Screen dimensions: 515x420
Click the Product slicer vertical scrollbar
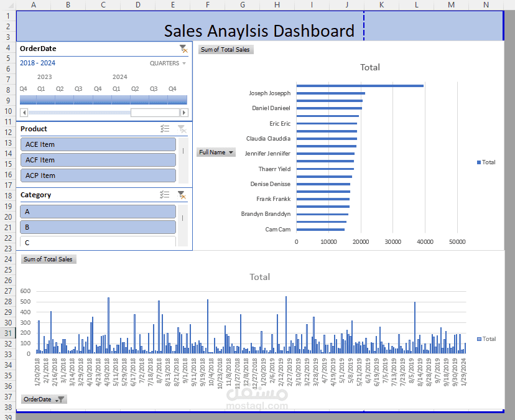click(x=183, y=161)
